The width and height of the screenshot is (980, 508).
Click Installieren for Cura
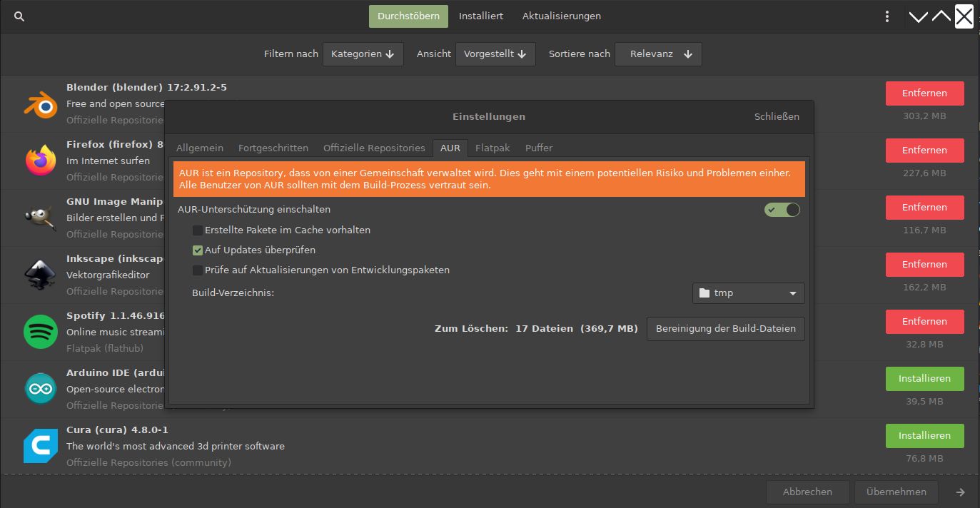coord(924,436)
